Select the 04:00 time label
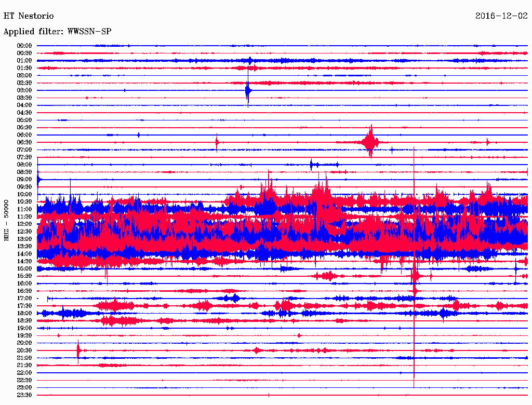The height and width of the screenshot is (405, 532). click(24, 105)
